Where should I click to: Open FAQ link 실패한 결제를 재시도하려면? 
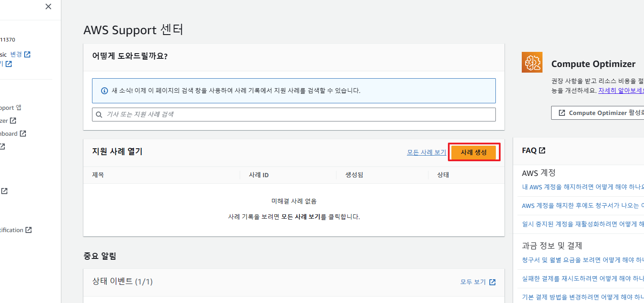583,278
